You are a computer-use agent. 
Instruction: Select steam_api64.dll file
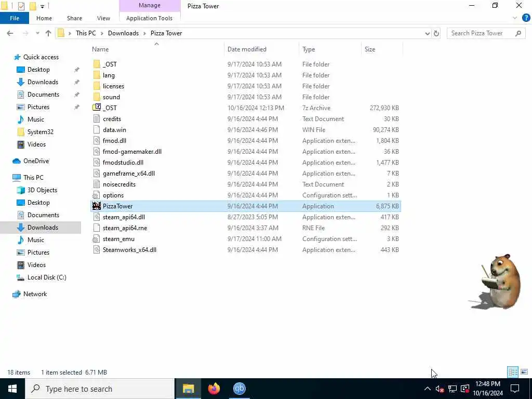(x=246, y=217)
